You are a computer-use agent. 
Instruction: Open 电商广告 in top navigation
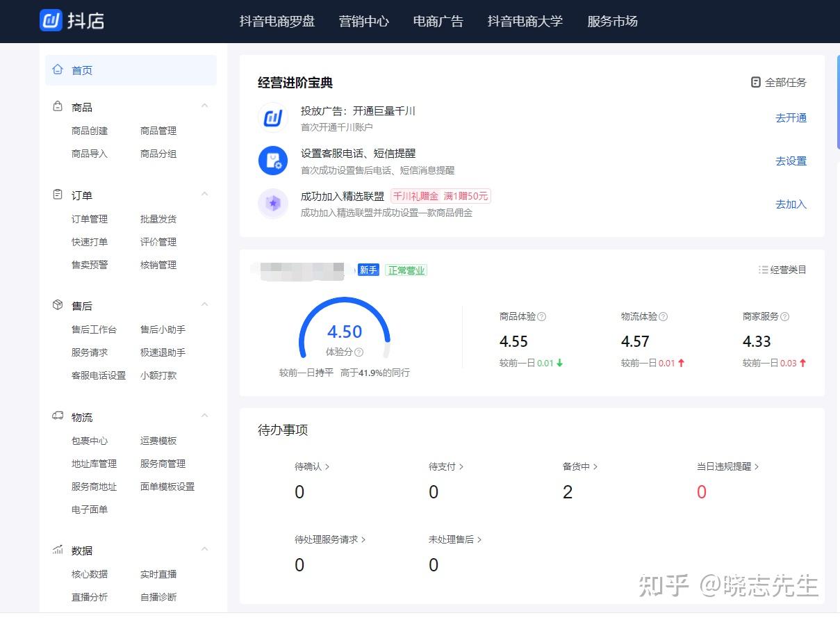438,22
